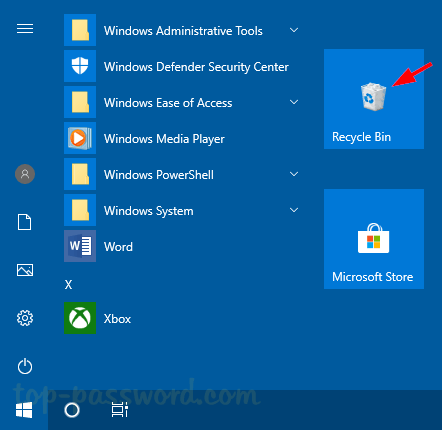This screenshot has height=430, width=442.
Task: Expand Windows Ease of Access chevron
Action: pyautogui.click(x=294, y=102)
